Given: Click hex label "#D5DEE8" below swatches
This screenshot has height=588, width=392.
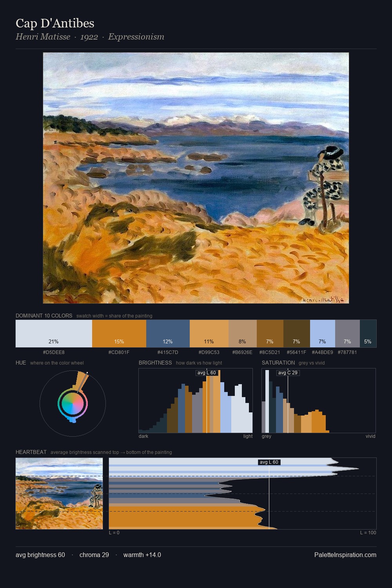Looking at the screenshot, I should [x=54, y=352].
